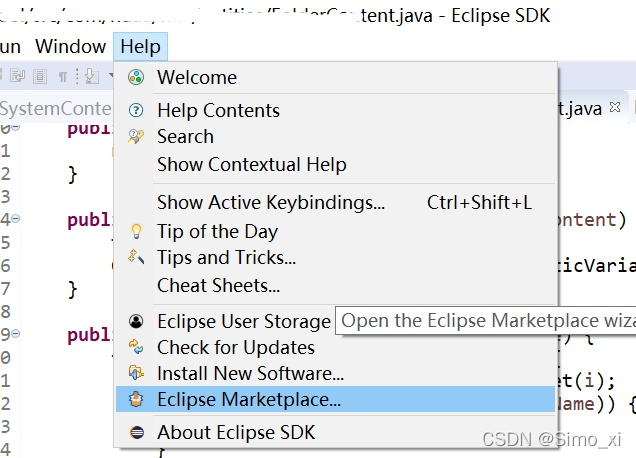This screenshot has height=458, width=636.
Task: Click the Tip of the Day lightbulb icon
Action: 136,231
